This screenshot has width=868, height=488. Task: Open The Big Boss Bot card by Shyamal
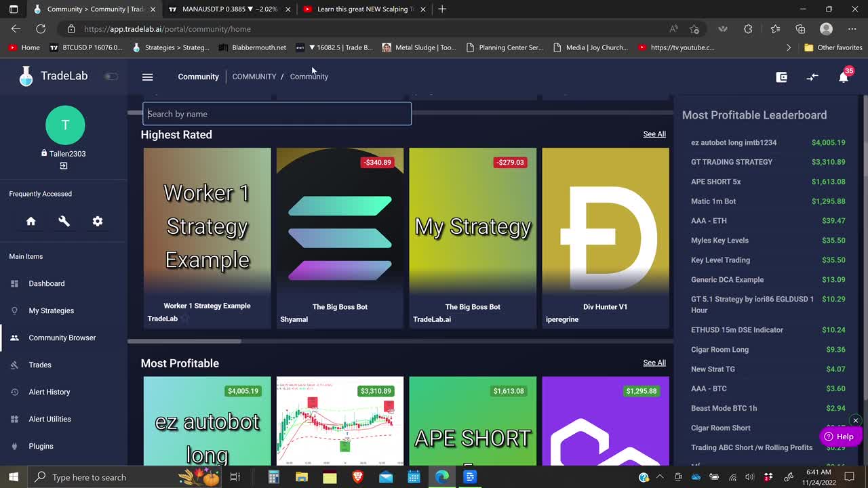pos(340,238)
